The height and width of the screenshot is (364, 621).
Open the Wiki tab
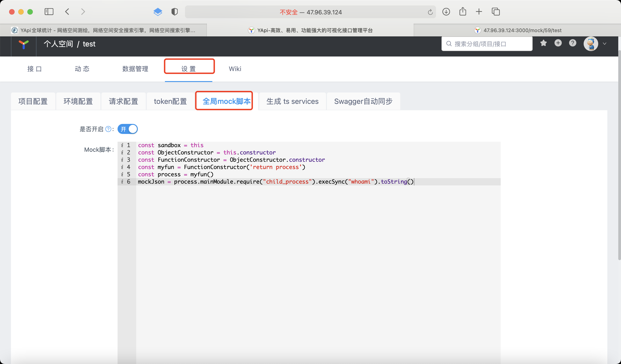point(235,69)
